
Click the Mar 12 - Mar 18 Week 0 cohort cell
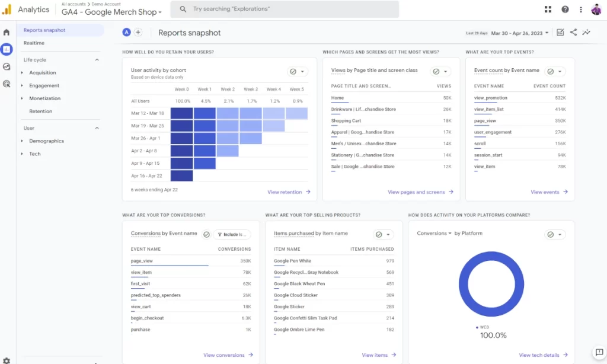pyautogui.click(x=181, y=113)
